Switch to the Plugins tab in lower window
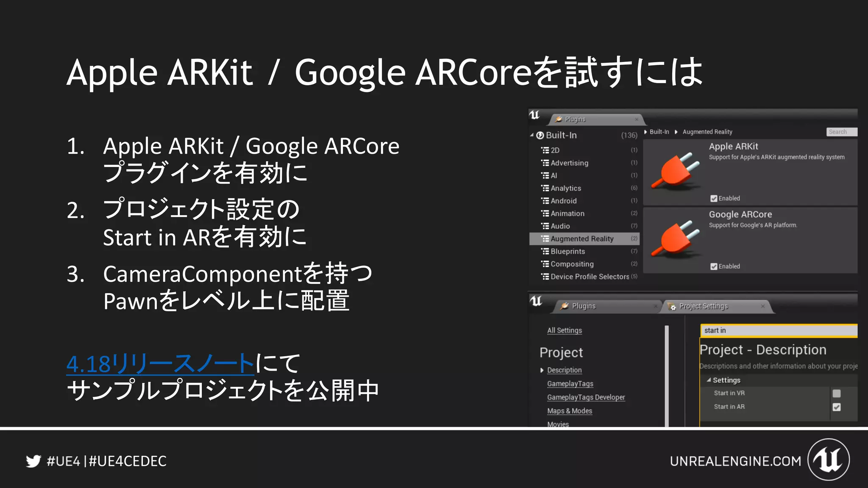Screen dimensions: 868x488 (x=607, y=306)
